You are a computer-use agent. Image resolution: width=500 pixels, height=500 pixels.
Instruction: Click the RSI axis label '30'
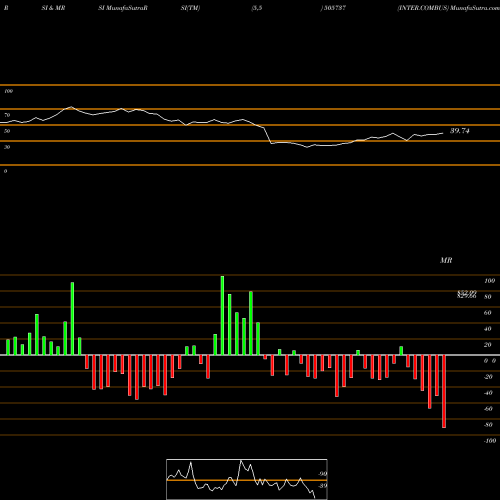7,147
